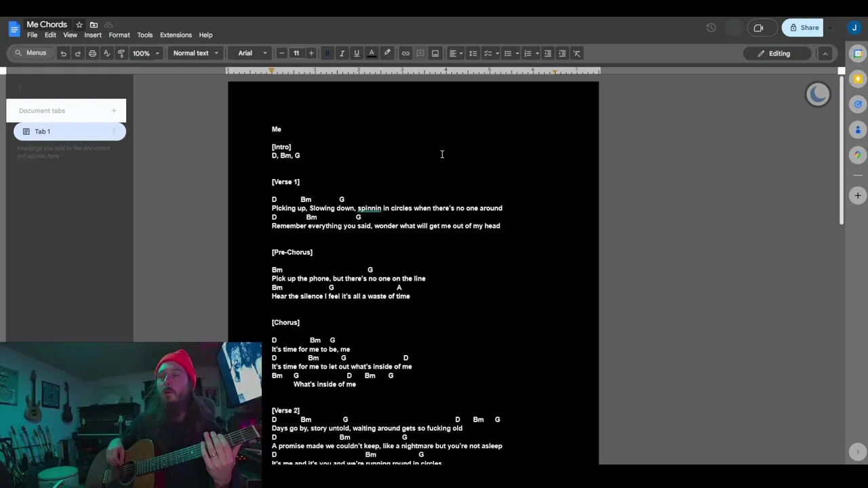Open the Contacts side panel icon
Viewport: 868px width, 488px height.
click(857, 129)
